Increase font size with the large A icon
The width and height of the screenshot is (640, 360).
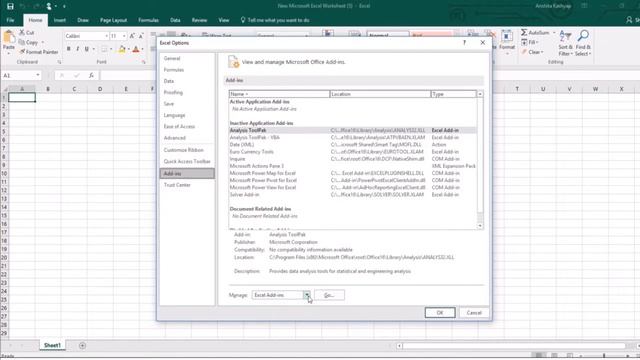132,36
